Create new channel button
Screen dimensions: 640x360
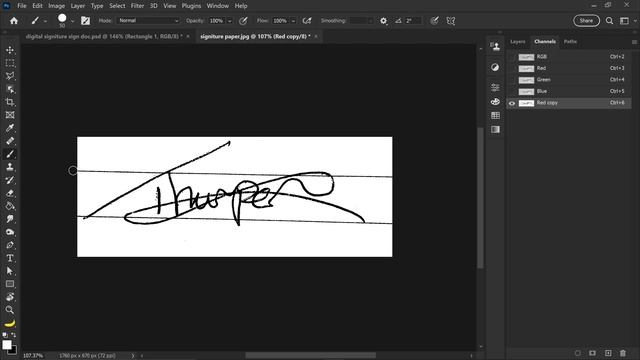[x=608, y=353]
